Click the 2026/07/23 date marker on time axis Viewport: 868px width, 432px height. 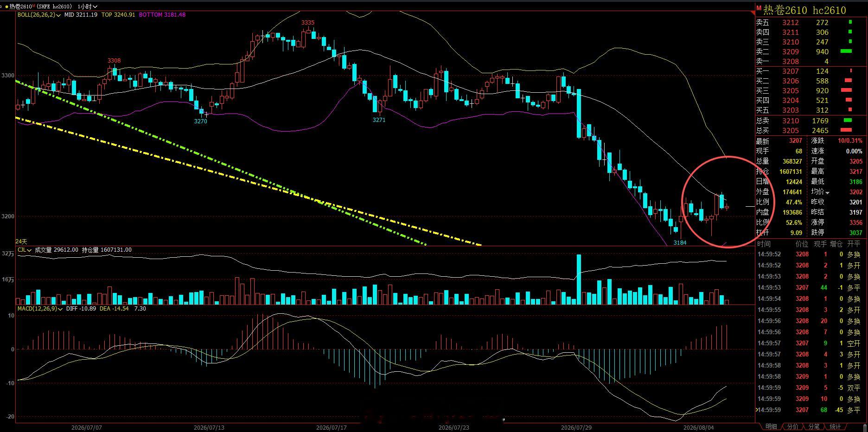(x=454, y=427)
